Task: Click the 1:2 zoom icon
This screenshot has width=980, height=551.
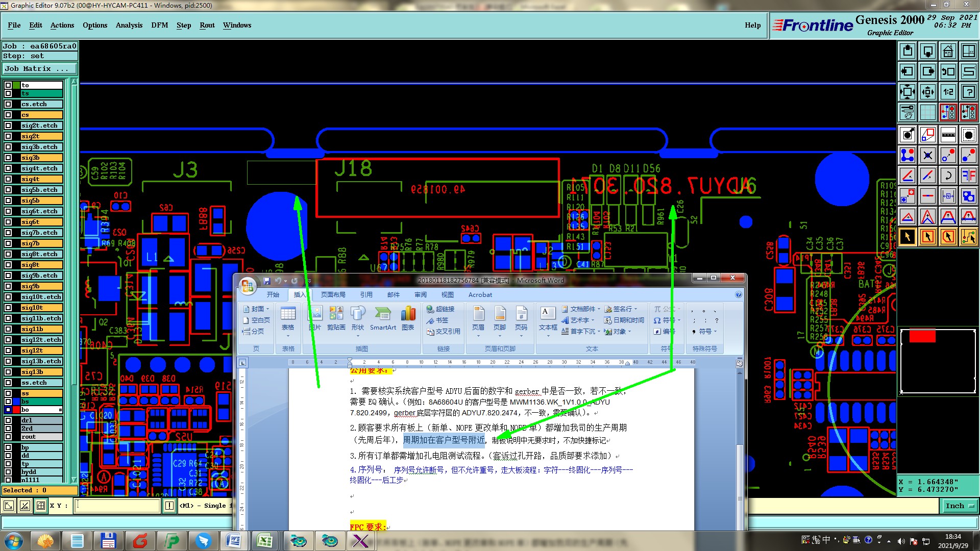Action: coord(948,92)
